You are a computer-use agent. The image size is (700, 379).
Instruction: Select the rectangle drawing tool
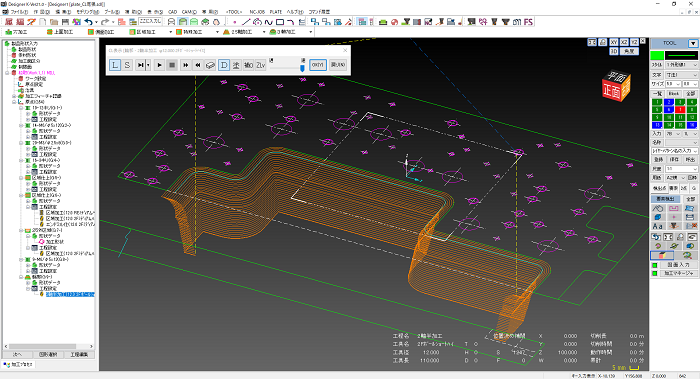[280, 21]
